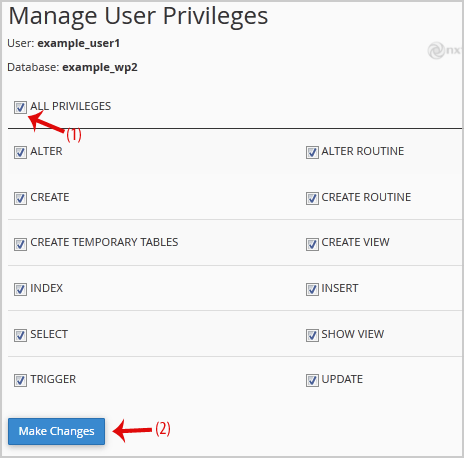Uncheck the INDEX privilege checkbox
Image resolution: width=464 pixels, height=458 pixels.
[x=20, y=289]
